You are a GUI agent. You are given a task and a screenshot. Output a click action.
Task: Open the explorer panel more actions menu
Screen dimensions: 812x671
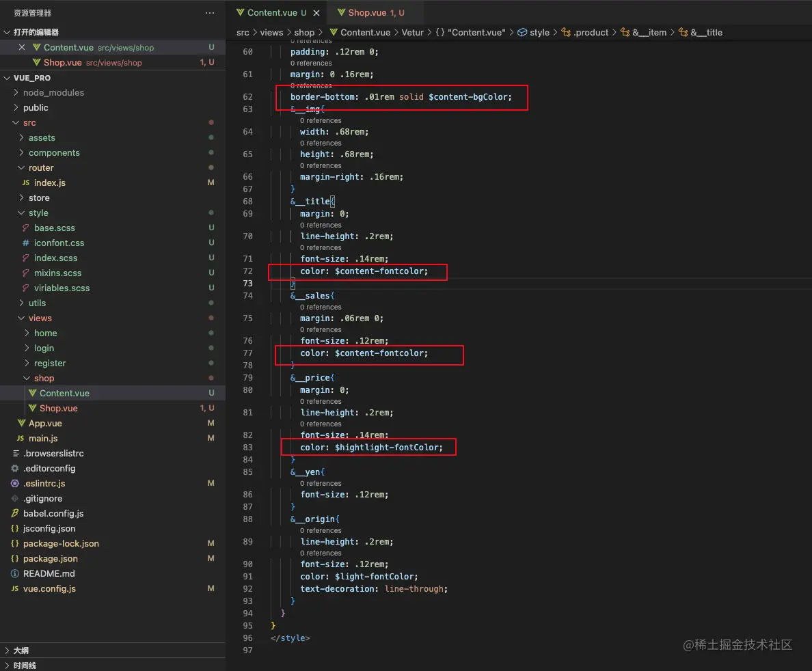209,13
